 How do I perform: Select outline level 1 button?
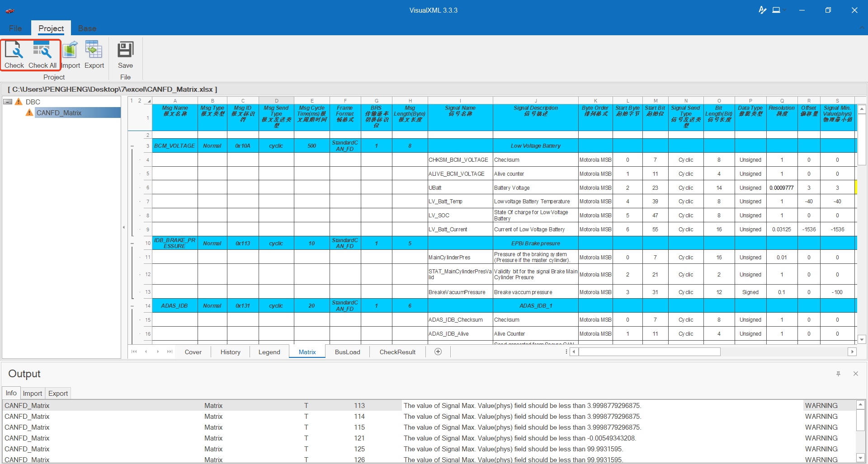pyautogui.click(x=132, y=101)
